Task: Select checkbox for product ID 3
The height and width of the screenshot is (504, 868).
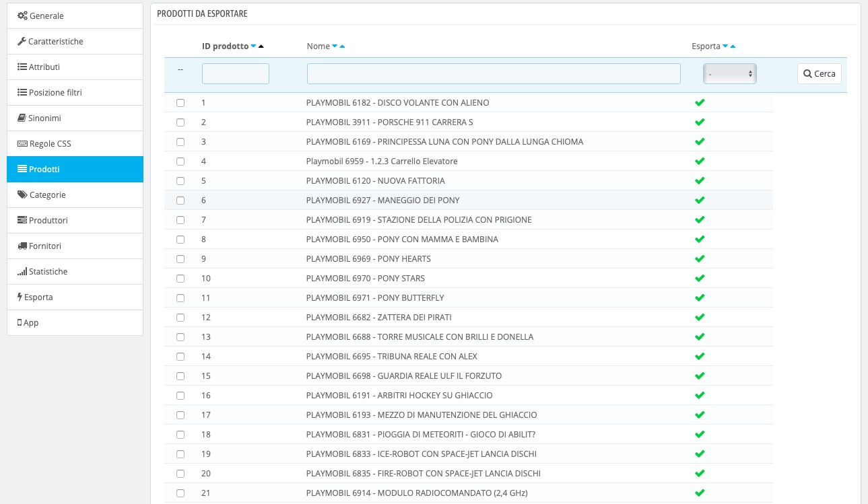Action: point(180,142)
